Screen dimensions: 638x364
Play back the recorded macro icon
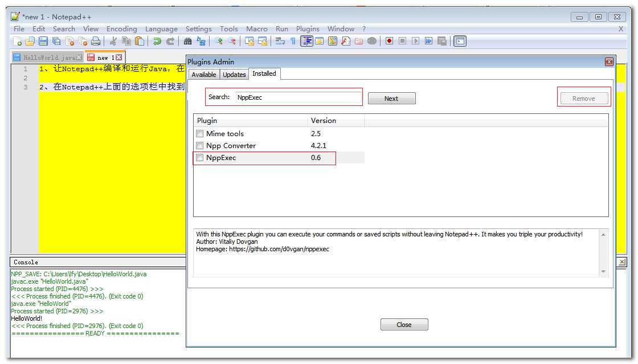coord(415,41)
